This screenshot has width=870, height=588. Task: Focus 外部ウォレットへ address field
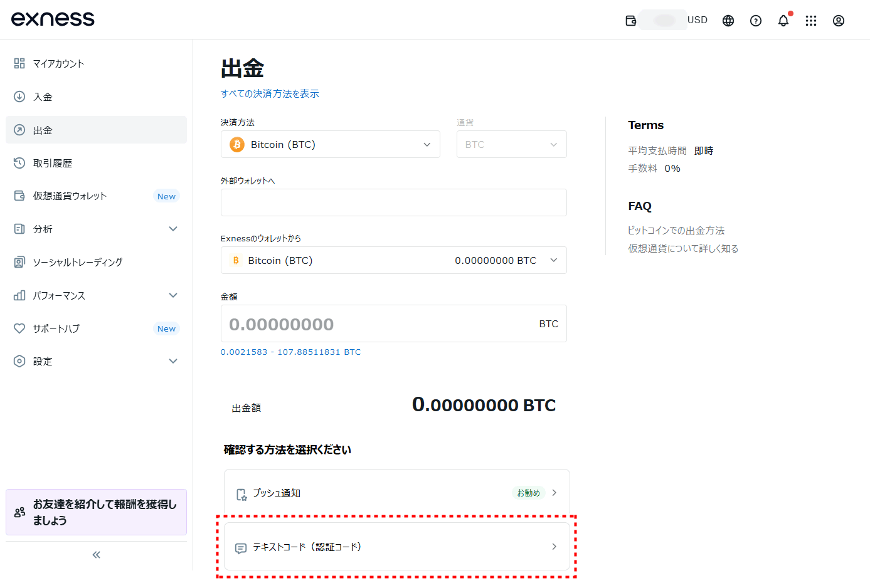tap(393, 202)
